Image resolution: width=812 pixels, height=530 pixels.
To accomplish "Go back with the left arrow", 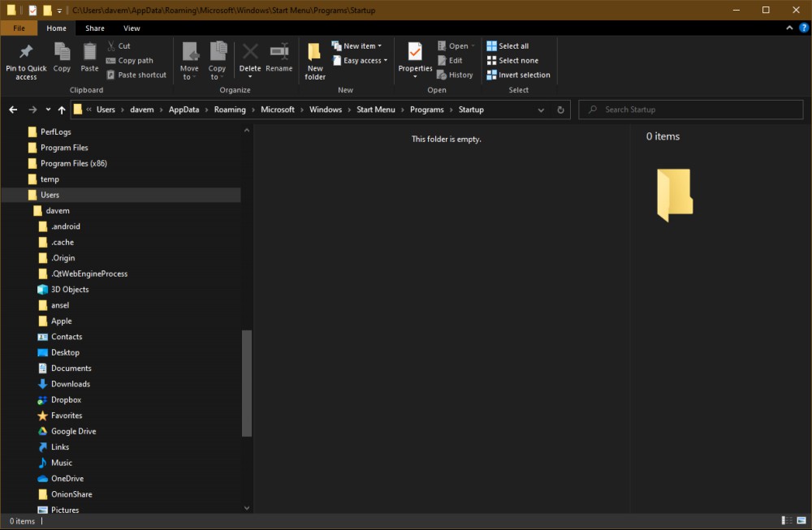I will 14,110.
